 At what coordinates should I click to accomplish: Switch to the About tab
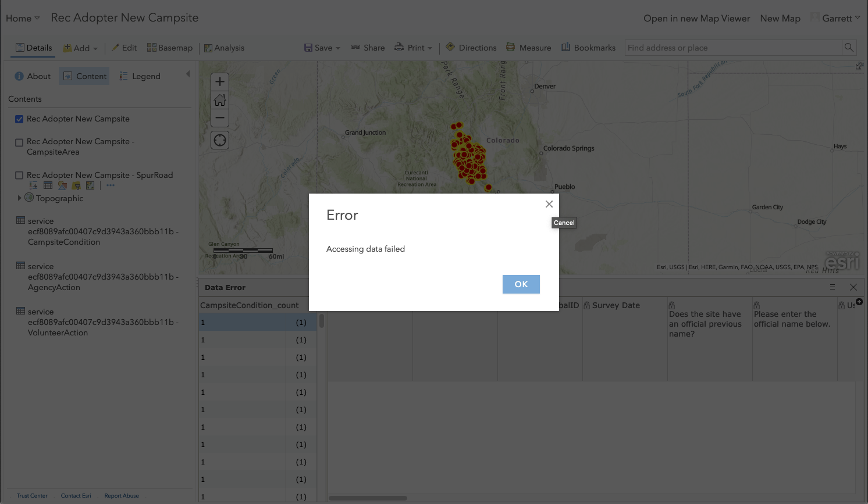(x=33, y=76)
